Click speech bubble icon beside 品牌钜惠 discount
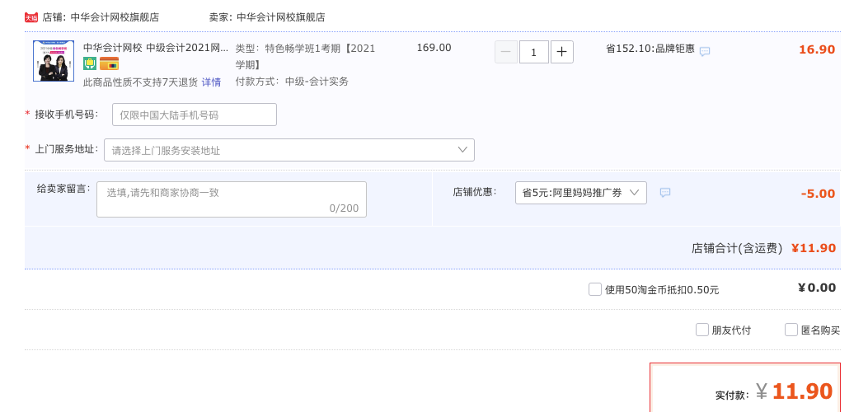Image resolution: width=868 pixels, height=412 pixels. (705, 51)
